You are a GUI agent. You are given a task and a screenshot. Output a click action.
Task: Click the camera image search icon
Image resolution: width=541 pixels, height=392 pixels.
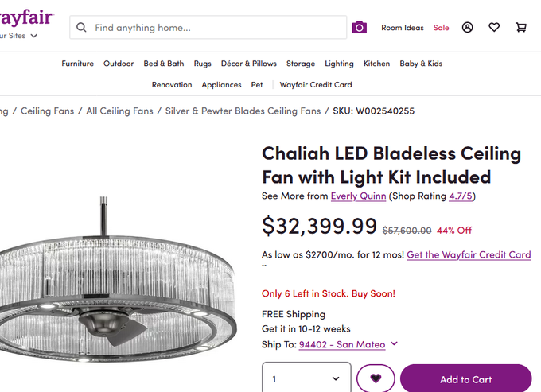tap(360, 28)
